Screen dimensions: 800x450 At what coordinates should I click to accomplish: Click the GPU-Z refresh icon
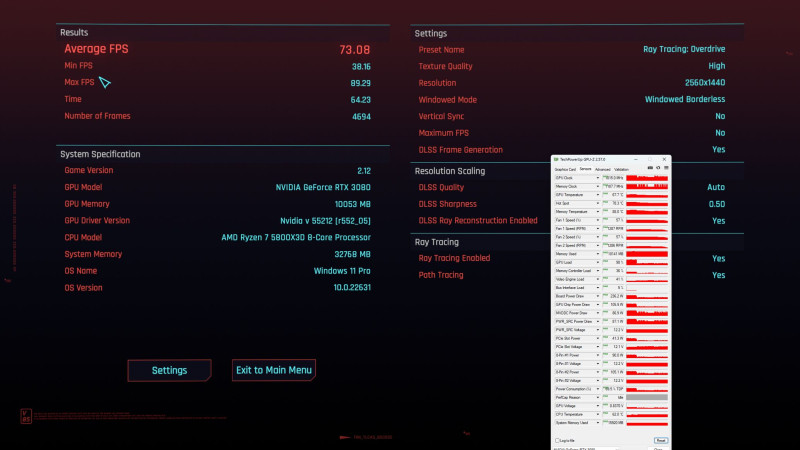pos(658,168)
